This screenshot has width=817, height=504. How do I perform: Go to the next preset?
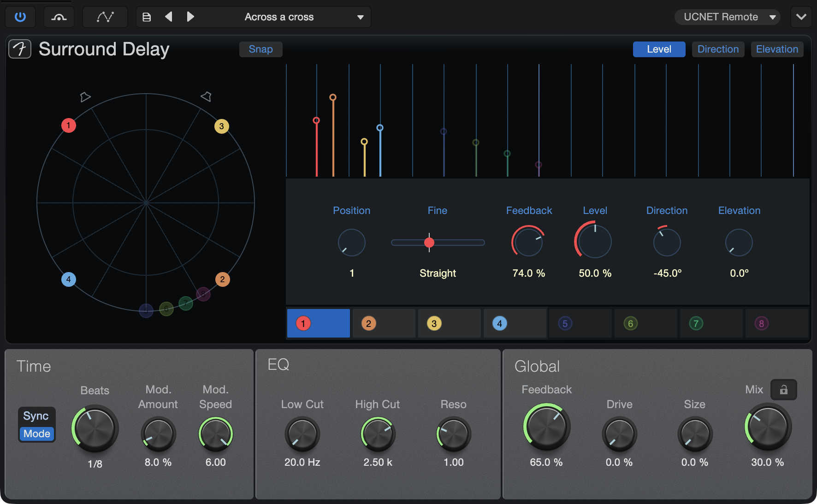[x=190, y=17]
